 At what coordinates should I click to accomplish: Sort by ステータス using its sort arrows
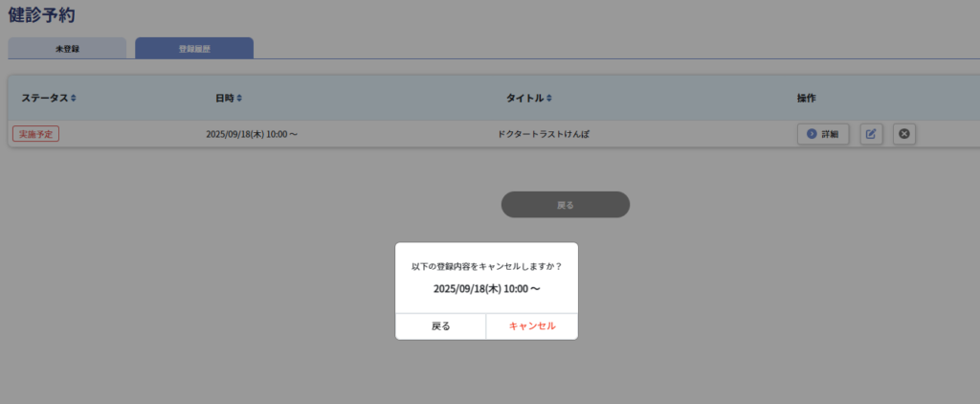[x=74, y=99]
